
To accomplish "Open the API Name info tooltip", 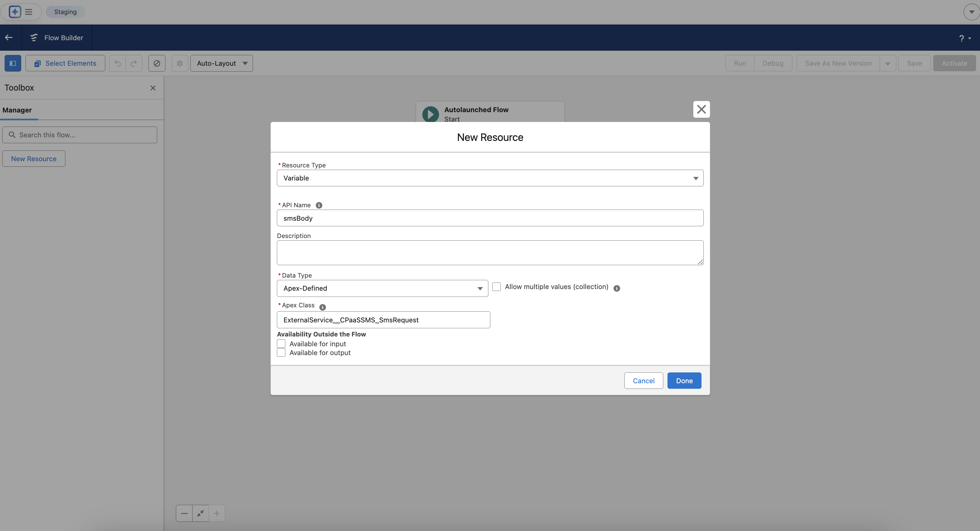I will 319,205.
